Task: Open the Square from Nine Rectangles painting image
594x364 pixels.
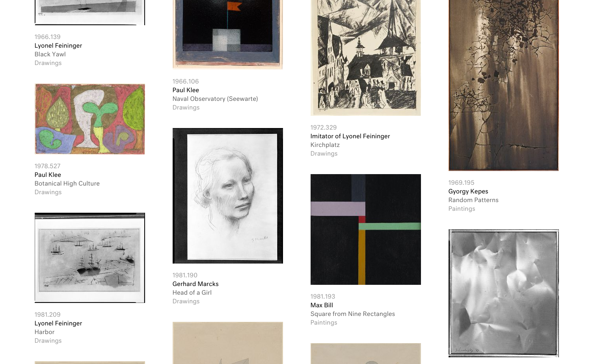Action: [x=365, y=229]
